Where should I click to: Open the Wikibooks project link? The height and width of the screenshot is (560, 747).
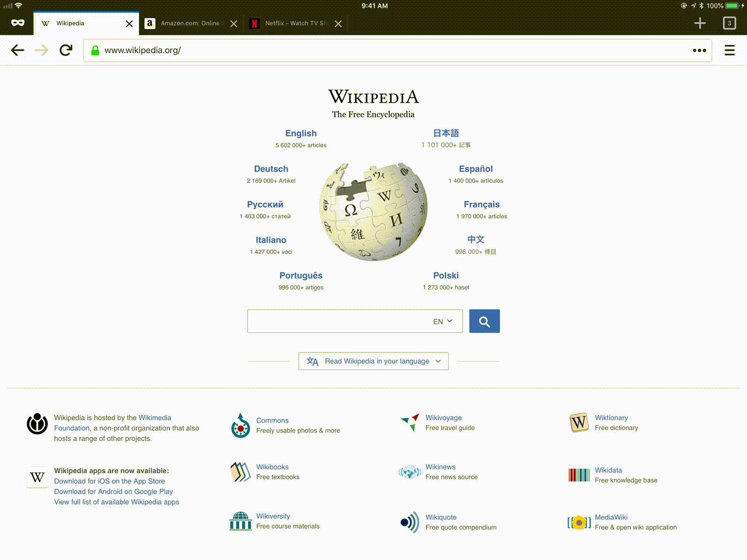(x=273, y=467)
